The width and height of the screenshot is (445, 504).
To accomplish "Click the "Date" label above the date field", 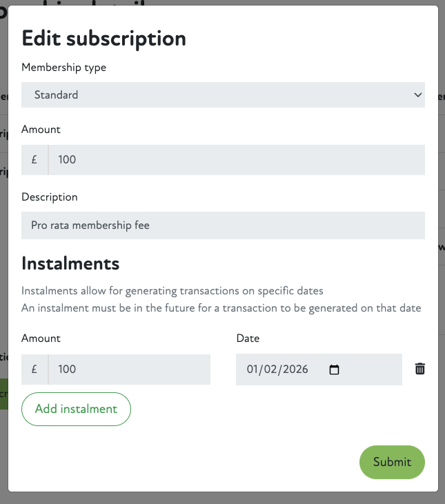I will [x=248, y=338].
